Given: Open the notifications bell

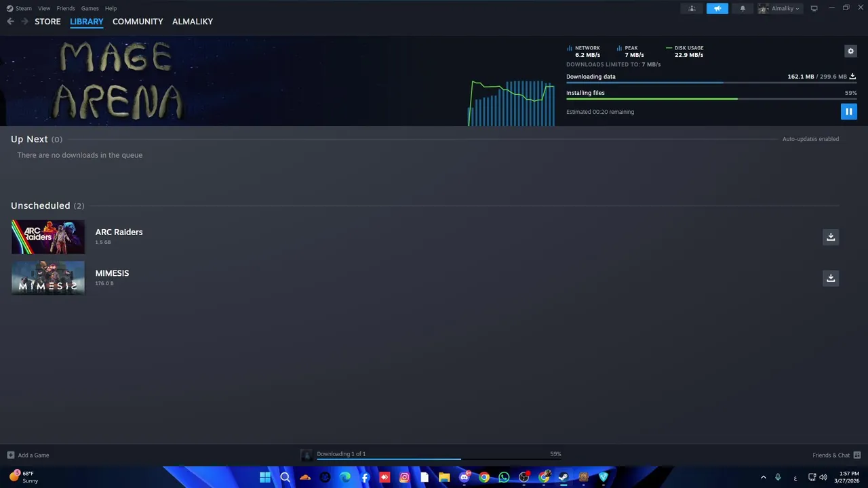Looking at the screenshot, I should point(743,8).
